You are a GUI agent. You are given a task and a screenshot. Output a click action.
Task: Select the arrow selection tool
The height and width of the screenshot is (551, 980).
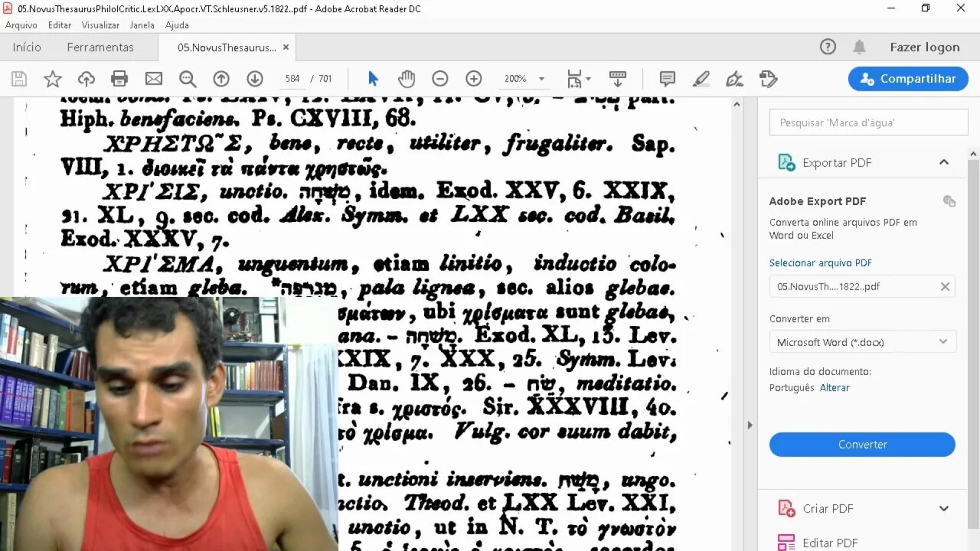(x=373, y=79)
